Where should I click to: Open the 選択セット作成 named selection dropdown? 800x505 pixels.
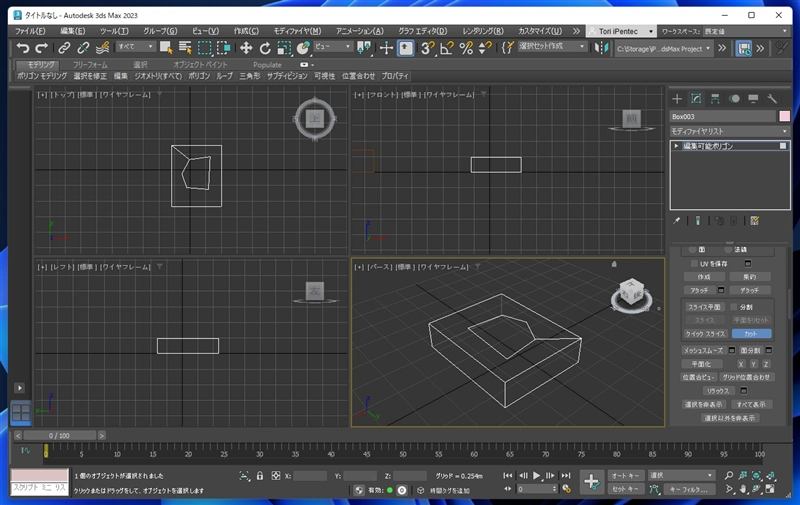coord(552,46)
